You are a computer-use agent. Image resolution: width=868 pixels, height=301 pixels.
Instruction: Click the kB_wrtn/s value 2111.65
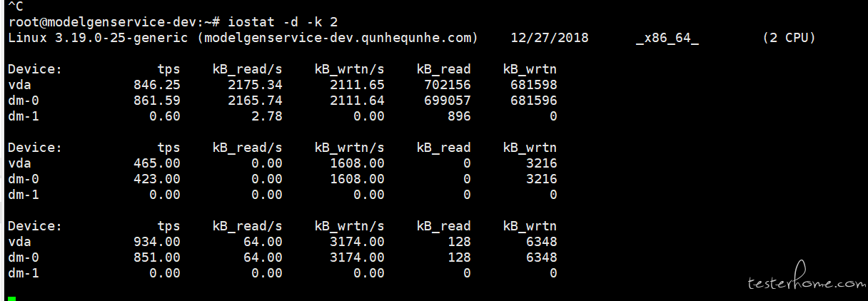coord(358,85)
